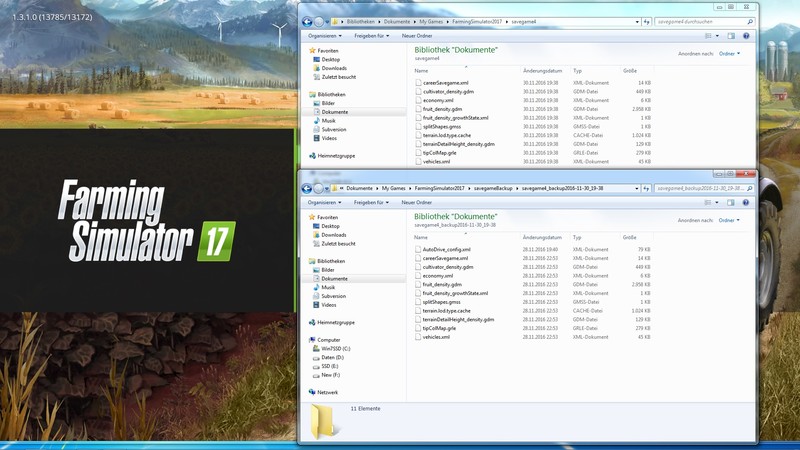Image resolution: width=800 pixels, height=450 pixels.
Task: Click the Back arrow in the savegame4 window
Action: coord(307,21)
